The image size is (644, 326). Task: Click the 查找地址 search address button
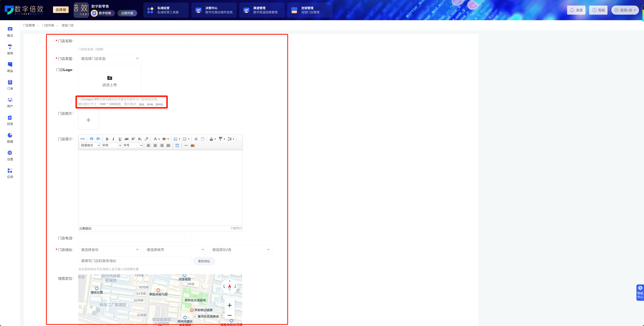(x=204, y=261)
